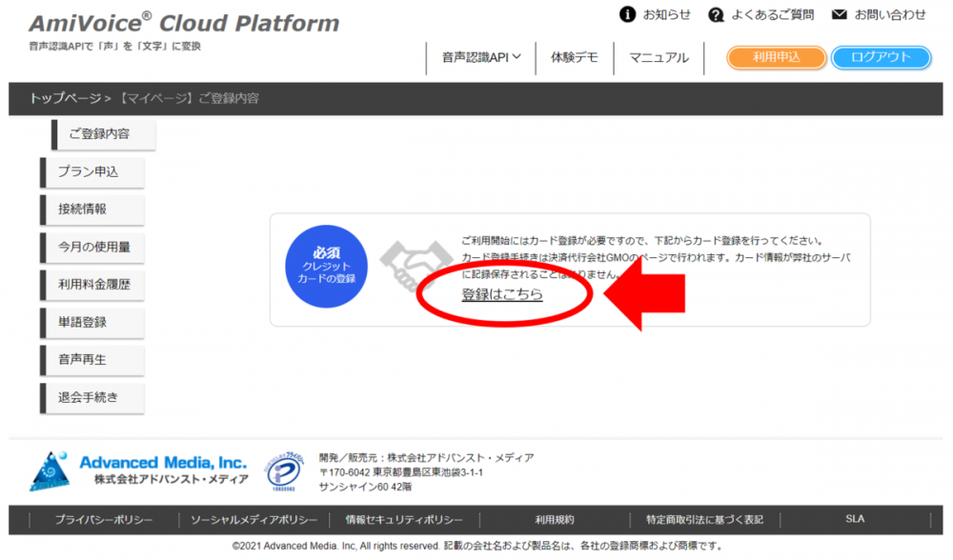
Task: Open 利用規約 footer link
Action: pyautogui.click(x=555, y=520)
